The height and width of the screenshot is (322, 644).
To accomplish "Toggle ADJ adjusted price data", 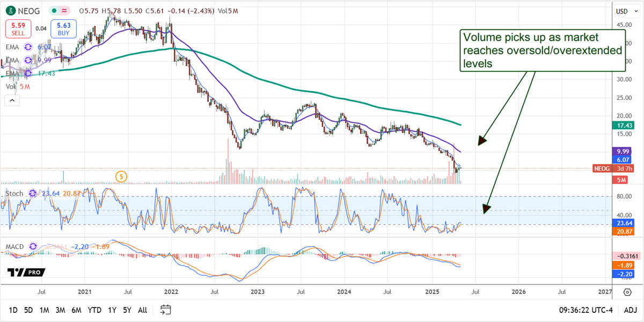I will [x=631, y=310].
